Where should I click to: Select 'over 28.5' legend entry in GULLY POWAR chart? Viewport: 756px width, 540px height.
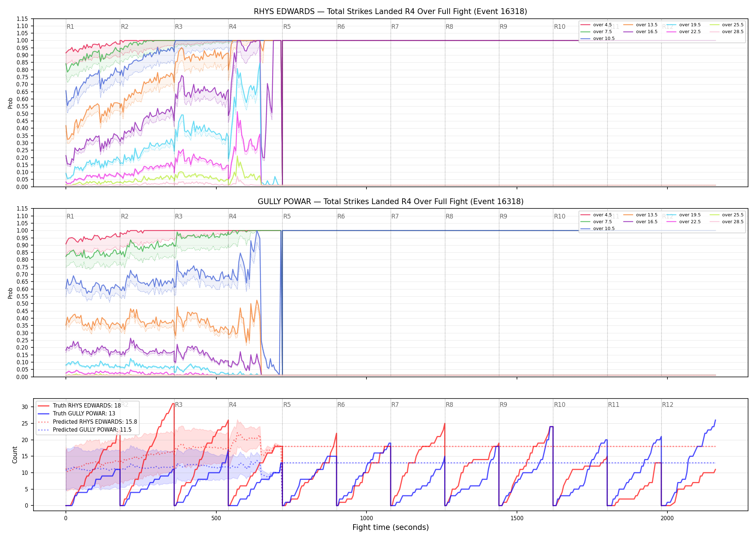(726, 222)
